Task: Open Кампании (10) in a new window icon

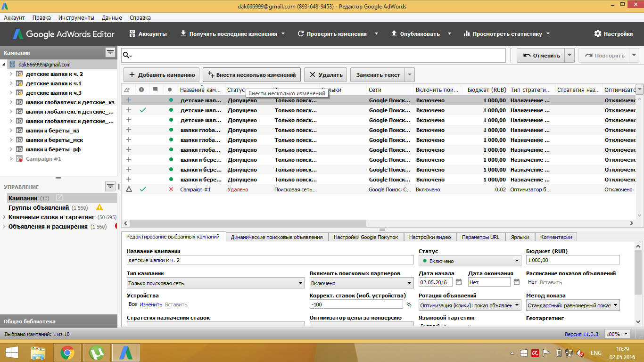Action: [59, 198]
